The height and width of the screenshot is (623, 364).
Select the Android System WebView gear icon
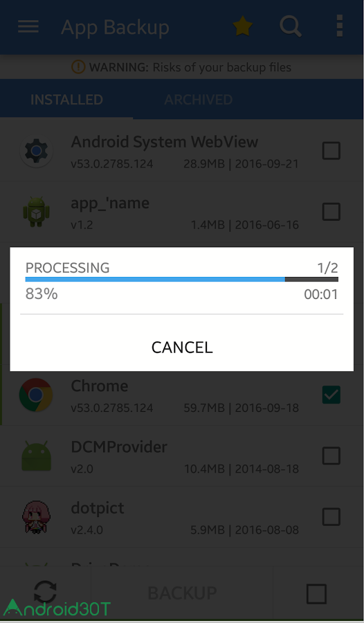point(36,151)
